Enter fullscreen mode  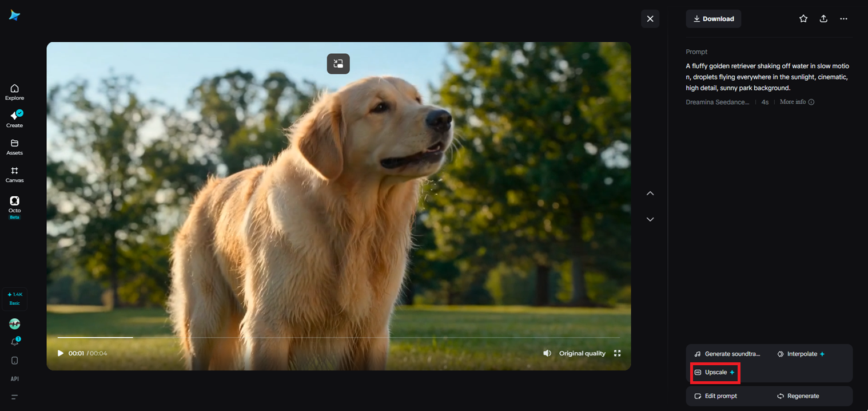click(x=617, y=353)
